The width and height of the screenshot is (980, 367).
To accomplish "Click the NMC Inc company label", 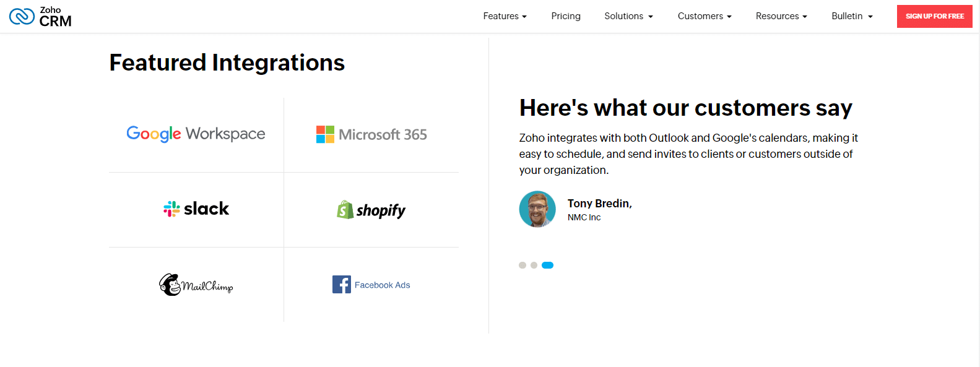I will pyautogui.click(x=584, y=217).
